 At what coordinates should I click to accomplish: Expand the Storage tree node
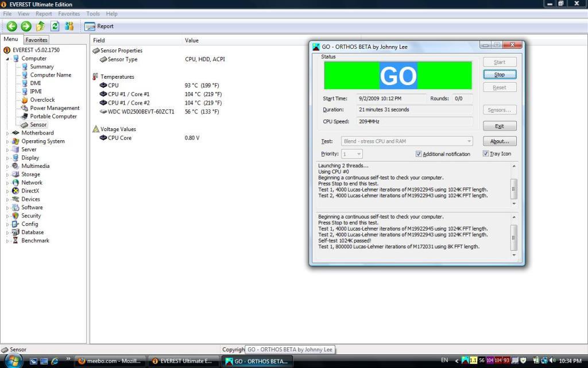(7, 174)
